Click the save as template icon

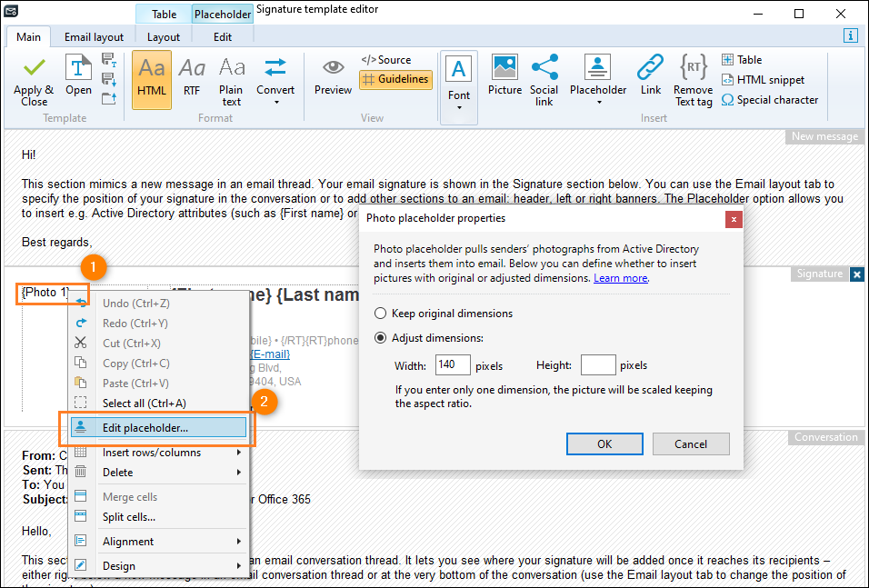[109, 60]
